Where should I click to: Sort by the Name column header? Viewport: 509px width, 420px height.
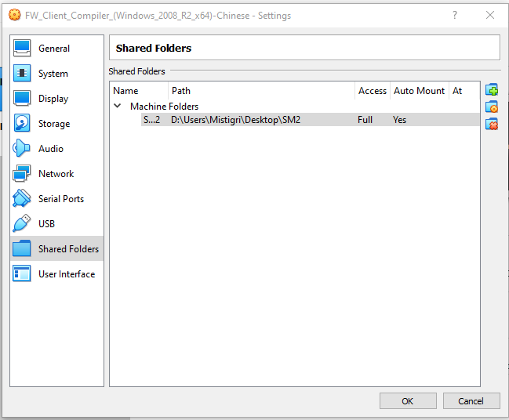point(140,90)
